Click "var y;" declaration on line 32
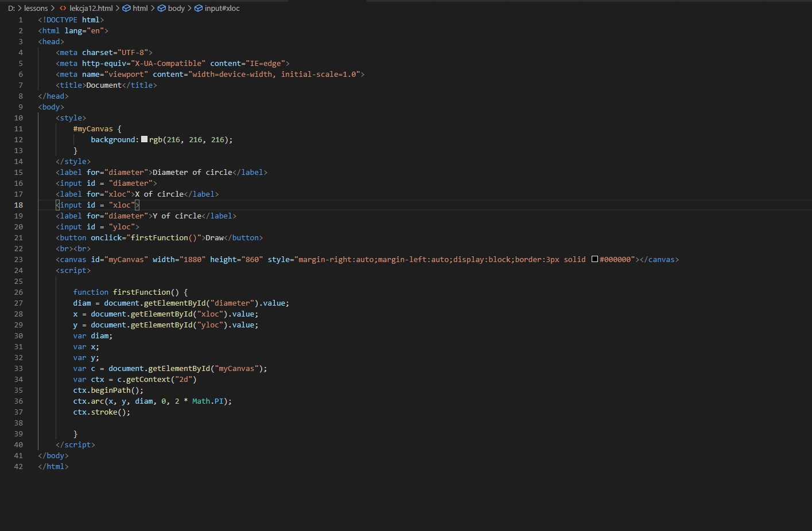Screen dimensions: 812x531 pos(86,358)
